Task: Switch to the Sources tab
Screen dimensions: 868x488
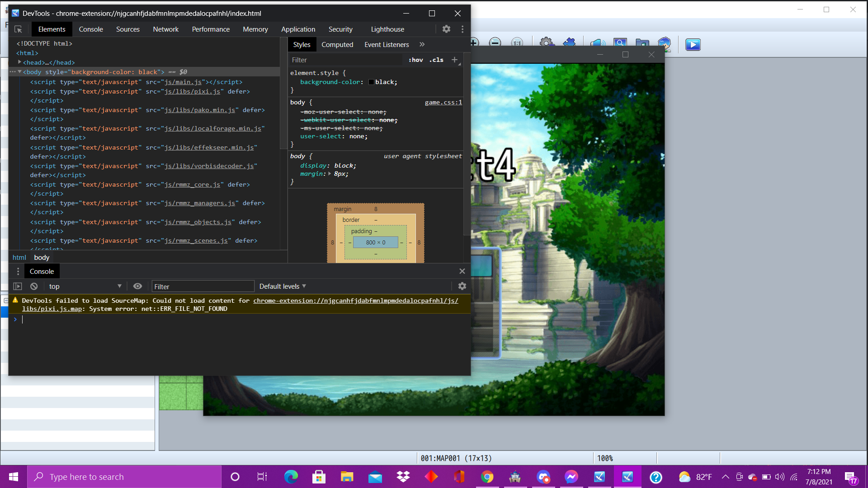Action: (x=128, y=29)
